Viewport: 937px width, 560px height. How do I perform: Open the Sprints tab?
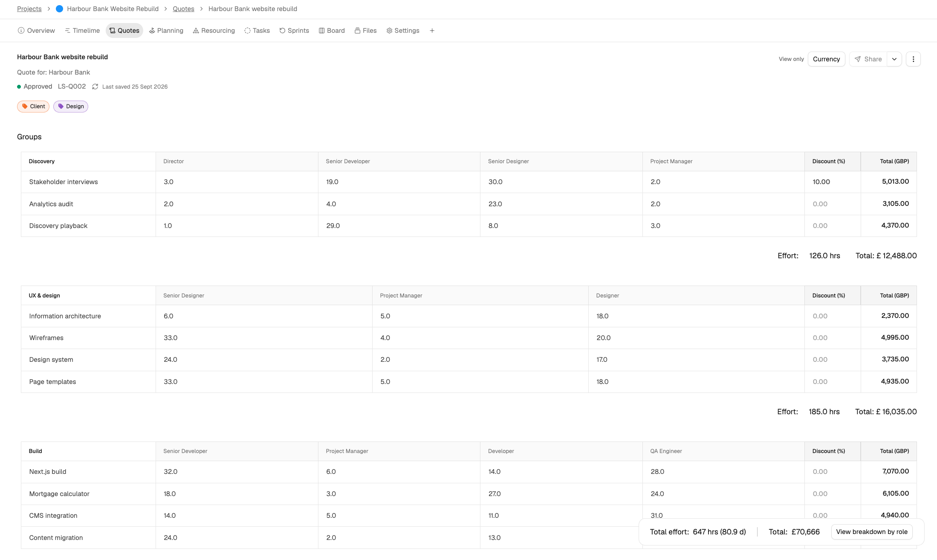pyautogui.click(x=294, y=31)
